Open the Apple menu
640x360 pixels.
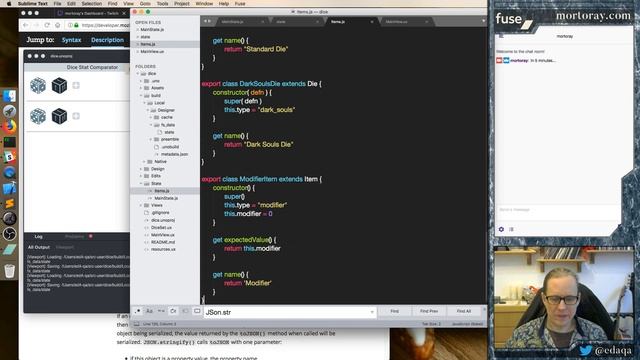[9, 3]
